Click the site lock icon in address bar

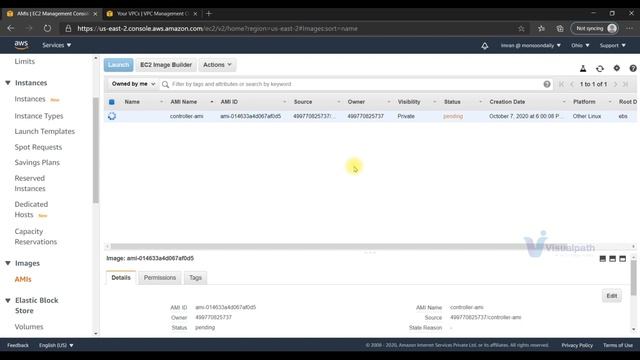tap(68, 29)
